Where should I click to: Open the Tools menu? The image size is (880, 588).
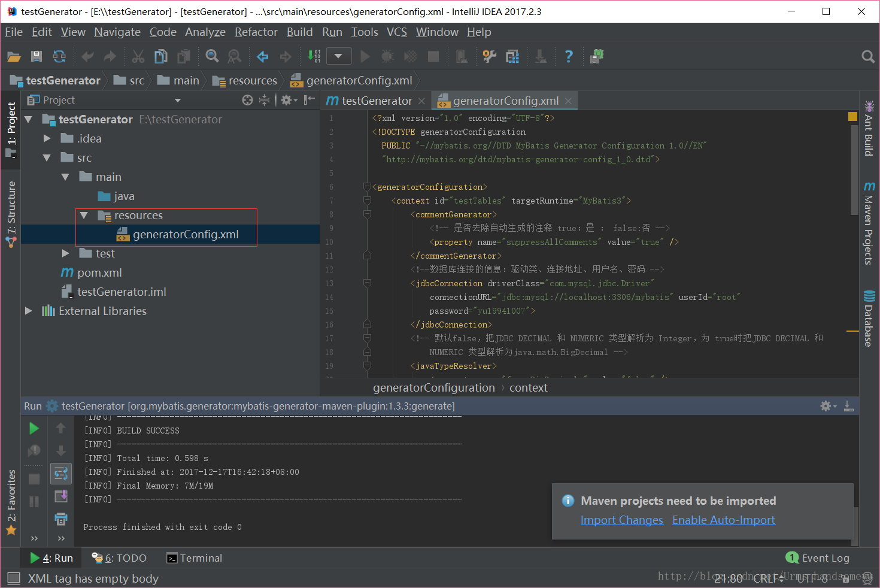[365, 32]
